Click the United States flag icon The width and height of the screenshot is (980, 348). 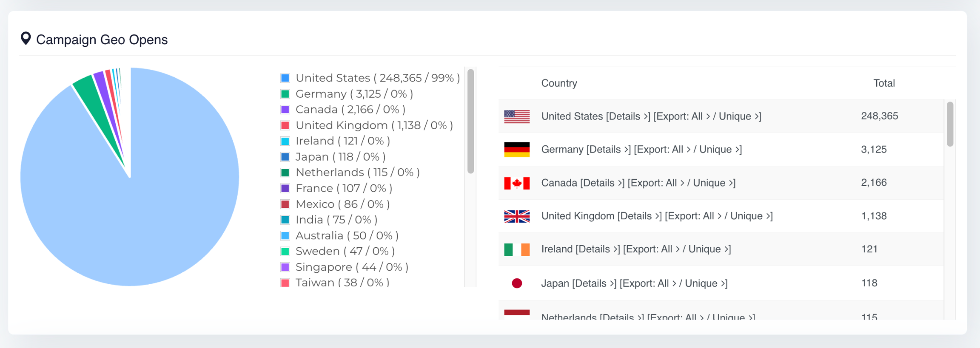point(517,116)
